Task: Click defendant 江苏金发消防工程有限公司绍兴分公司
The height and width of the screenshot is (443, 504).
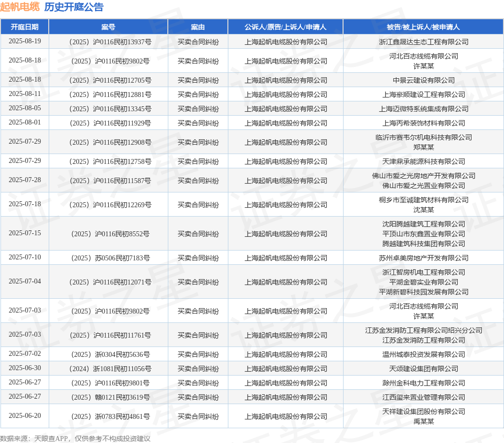Action: [424, 330]
